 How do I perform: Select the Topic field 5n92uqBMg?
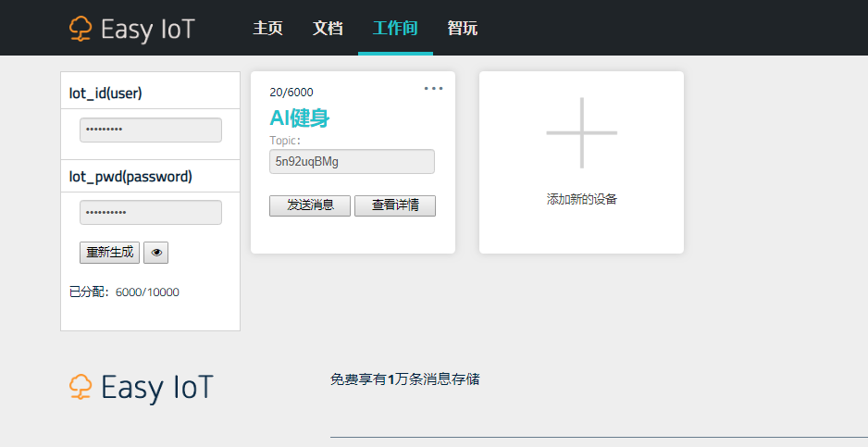pyautogui.click(x=352, y=162)
